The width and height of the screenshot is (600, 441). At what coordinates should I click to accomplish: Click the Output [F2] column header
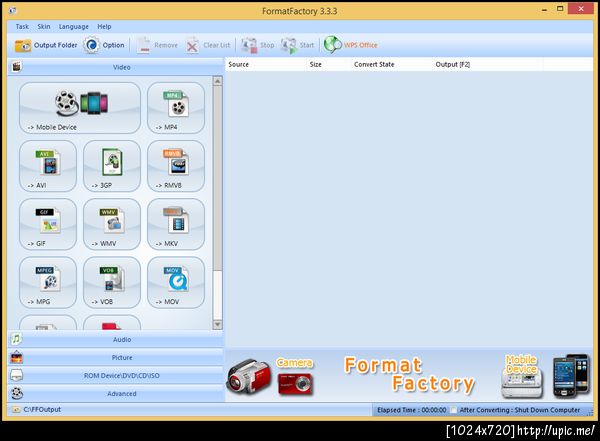[x=488, y=64]
